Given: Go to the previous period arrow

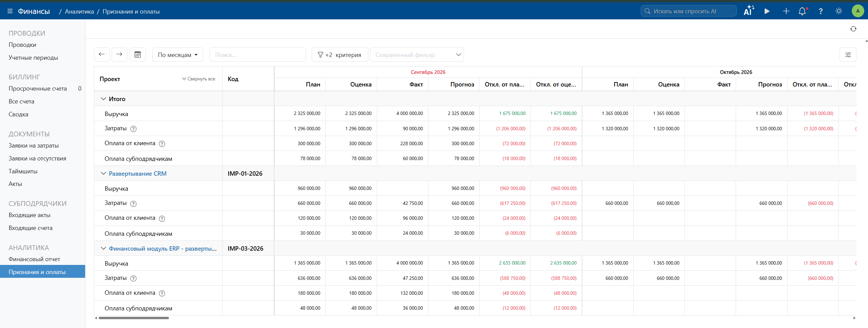Looking at the screenshot, I should [102, 54].
